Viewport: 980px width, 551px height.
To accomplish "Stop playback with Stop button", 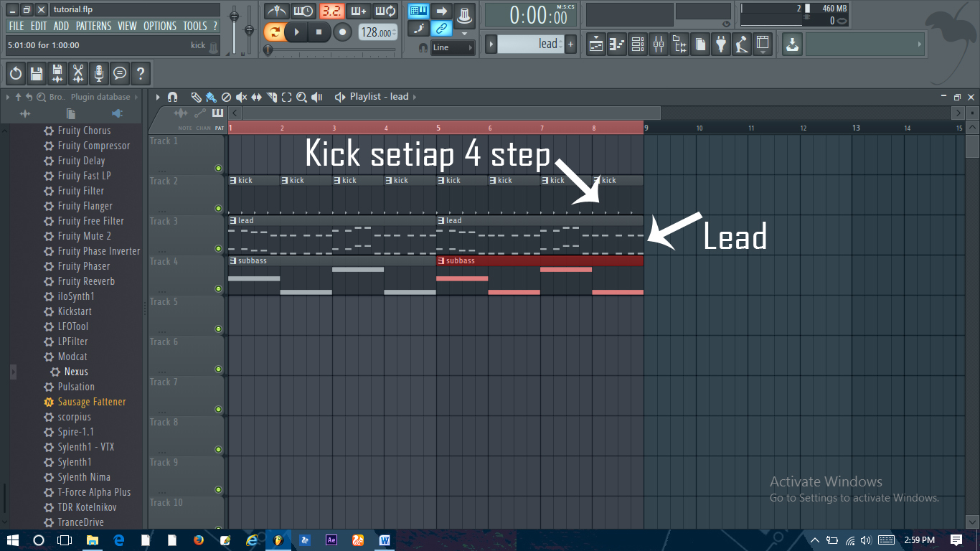I will [319, 32].
